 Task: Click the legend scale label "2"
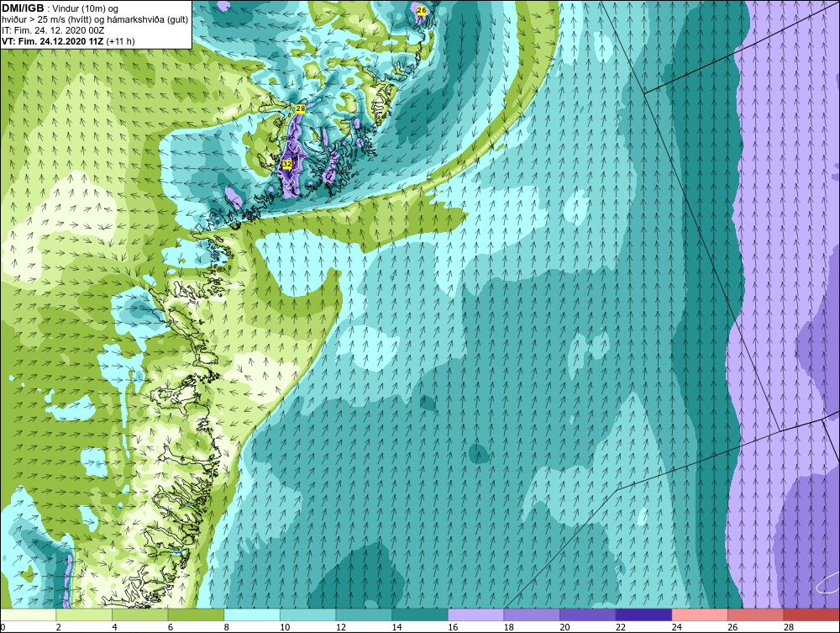click(x=59, y=628)
